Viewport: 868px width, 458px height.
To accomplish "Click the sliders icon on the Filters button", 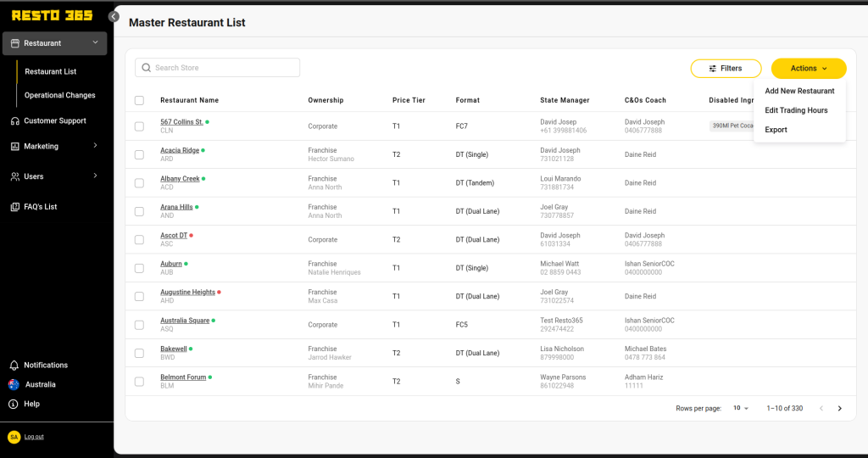I will pos(712,69).
